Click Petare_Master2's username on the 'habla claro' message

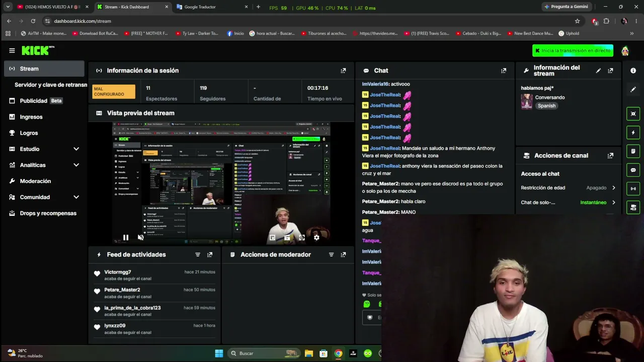click(x=380, y=202)
